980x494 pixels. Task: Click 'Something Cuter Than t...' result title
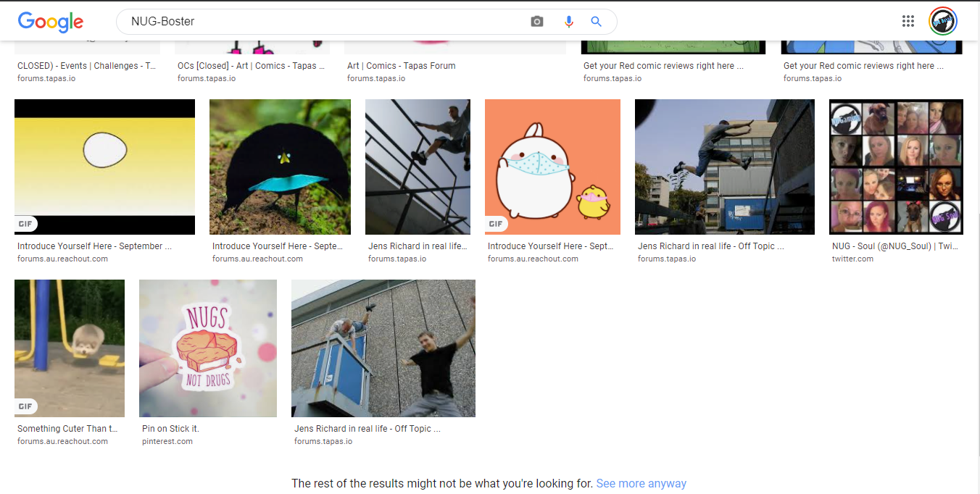point(67,429)
